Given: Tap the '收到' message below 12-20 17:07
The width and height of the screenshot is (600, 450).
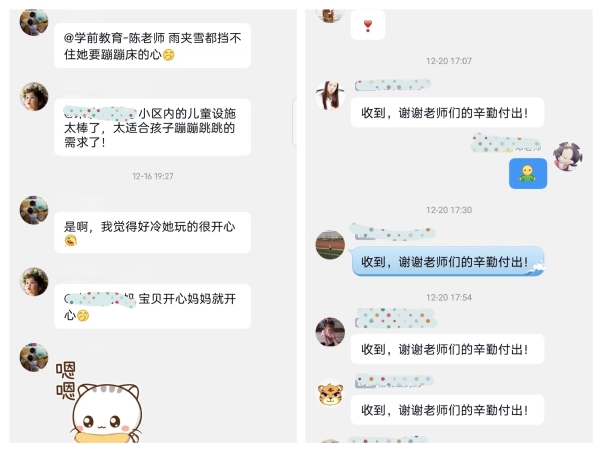Looking at the screenshot, I should [447, 112].
